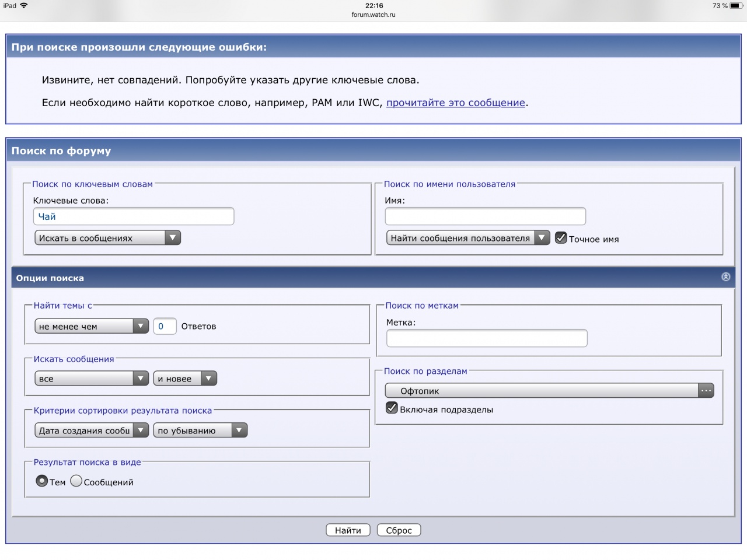Open the прочитайте это сообщение link
747x560 pixels.
[x=455, y=103]
